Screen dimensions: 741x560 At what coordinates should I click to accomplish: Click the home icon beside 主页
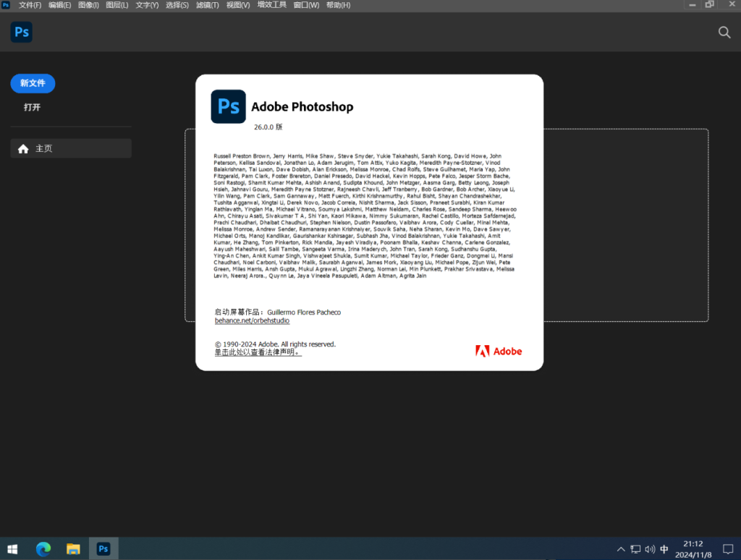pos(23,148)
